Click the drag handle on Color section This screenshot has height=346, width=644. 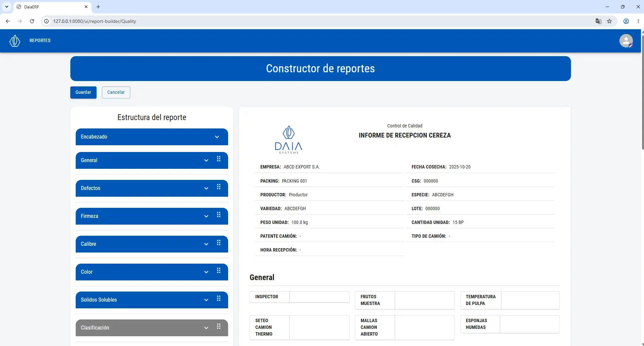(219, 271)
